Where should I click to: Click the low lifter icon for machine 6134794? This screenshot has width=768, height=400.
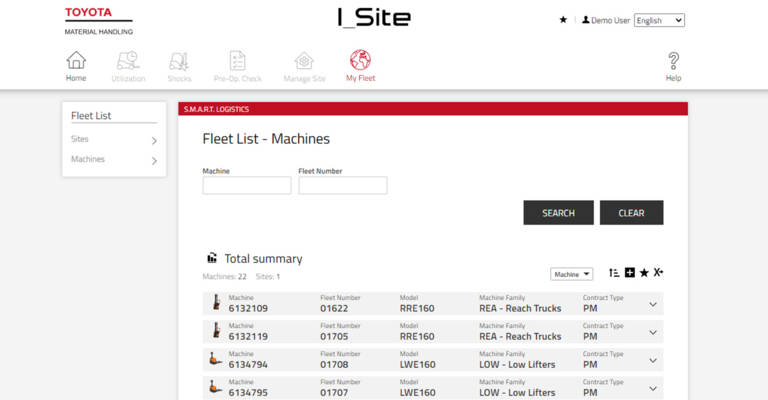point(215,359)
